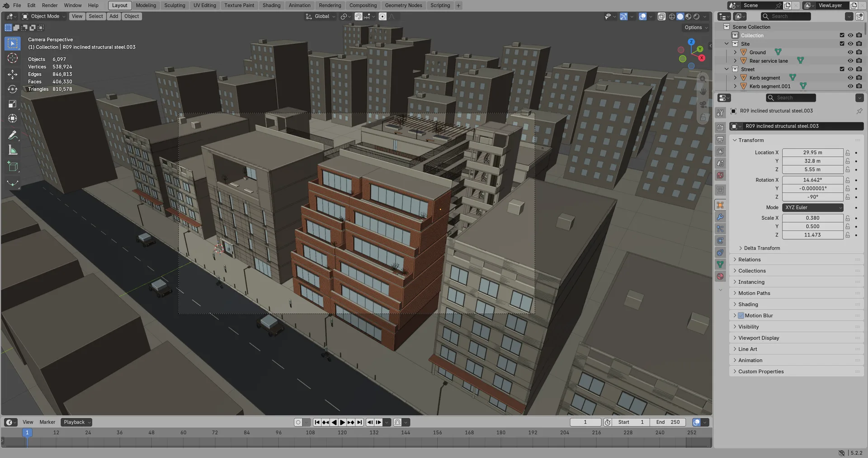The image size is (868, 458).
Task: Toggle lock on Location X
Action: coord(848,153)
